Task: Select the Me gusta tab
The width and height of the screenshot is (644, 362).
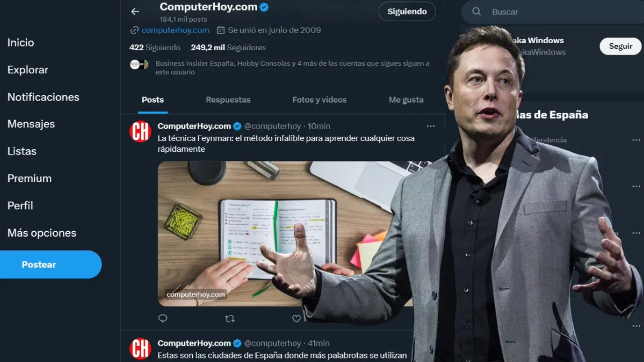Action: 406,100
